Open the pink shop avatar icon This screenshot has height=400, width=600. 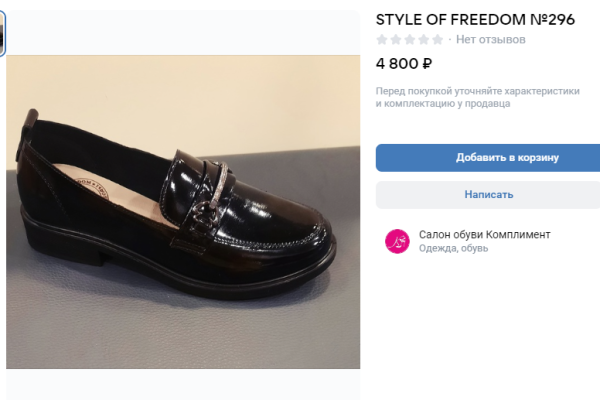click(x=397, y=241)
